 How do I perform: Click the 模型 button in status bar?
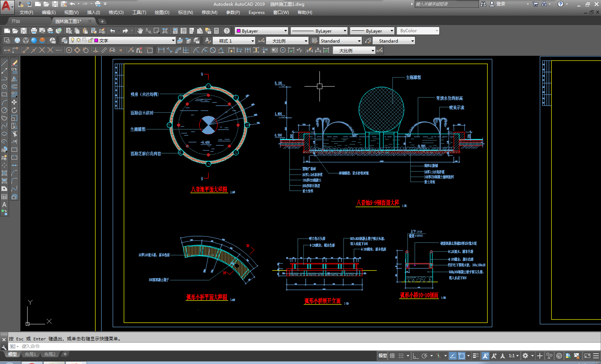[382, 356]
